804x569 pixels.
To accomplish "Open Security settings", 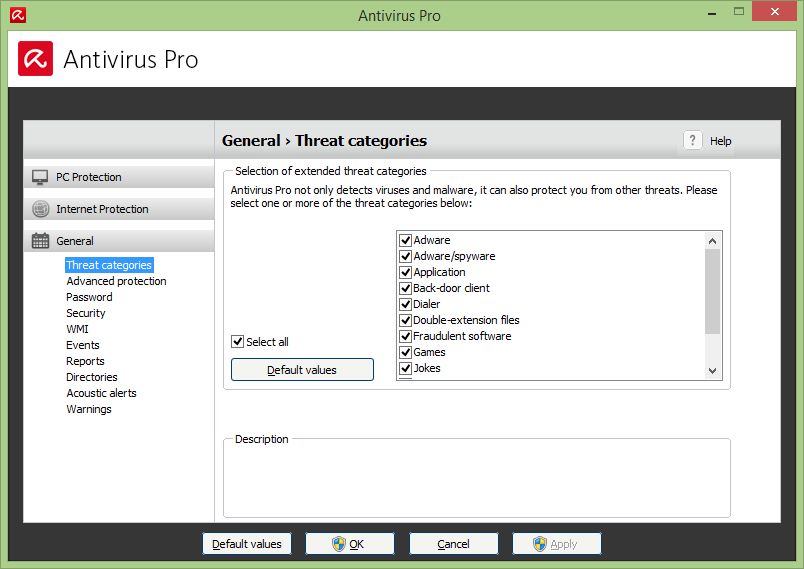I will 86,313.
